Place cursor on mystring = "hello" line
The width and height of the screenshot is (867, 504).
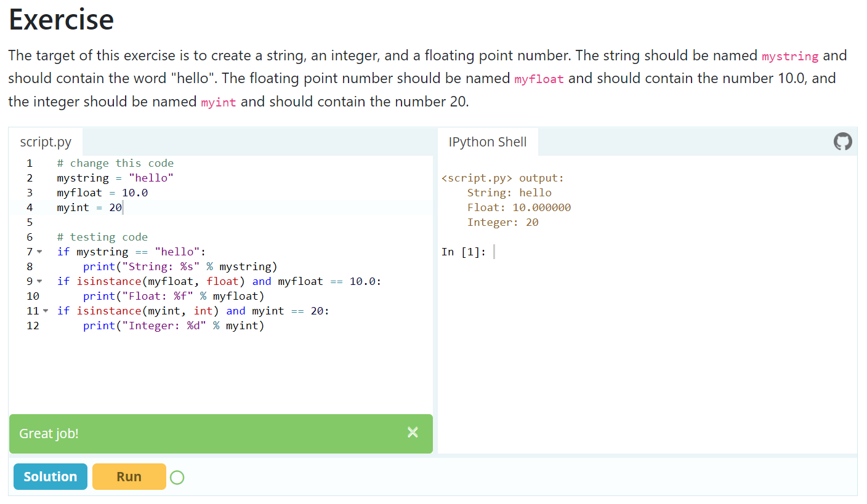pyautogui.click(x=115, y=178)
